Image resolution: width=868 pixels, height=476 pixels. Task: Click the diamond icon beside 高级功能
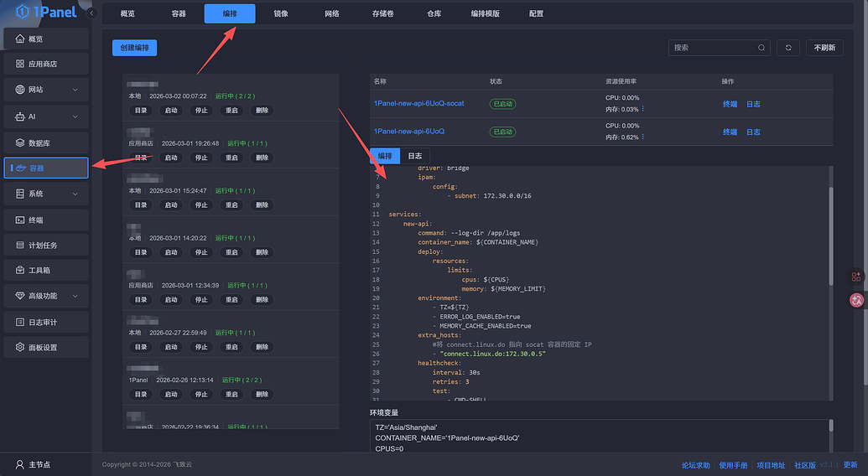20,296
